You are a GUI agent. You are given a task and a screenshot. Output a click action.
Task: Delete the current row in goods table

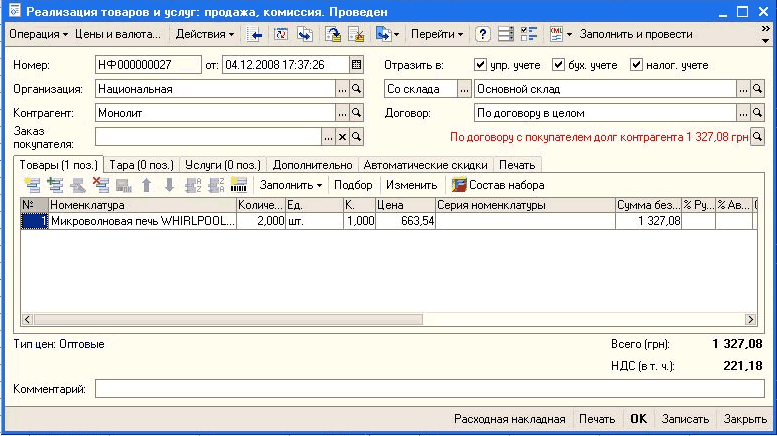click(x=101, y=185)
